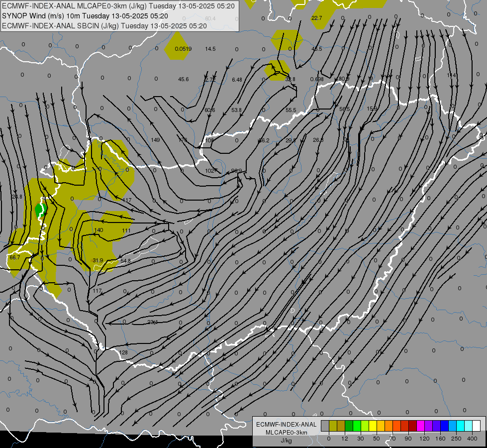Image resolution: width=487 pixels, height=448 pixels.
Task: Click the map value 31.9
Action: tap(98, 260)
